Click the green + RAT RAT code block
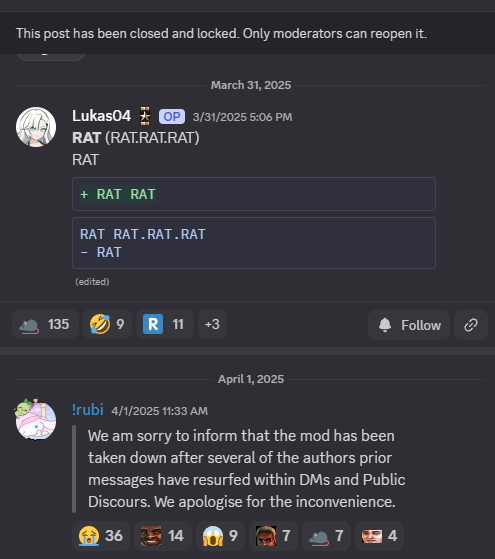 pos(254,194)
